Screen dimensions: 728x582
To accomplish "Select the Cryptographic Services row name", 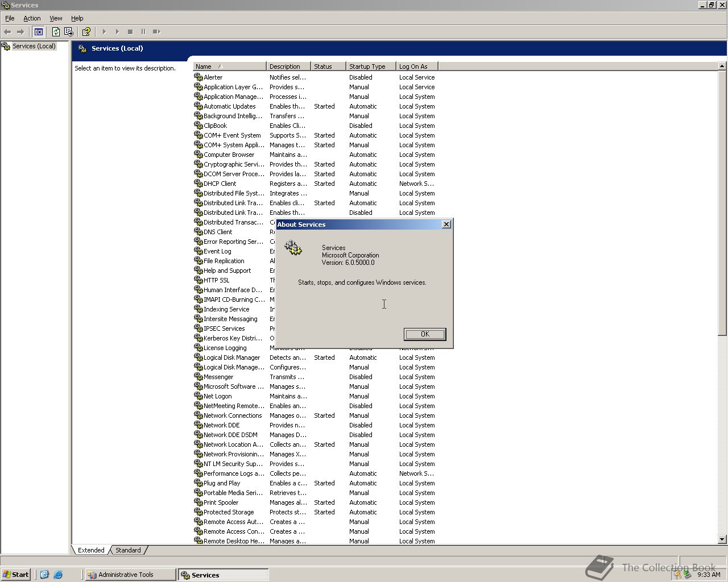I will tap(234, 164).
